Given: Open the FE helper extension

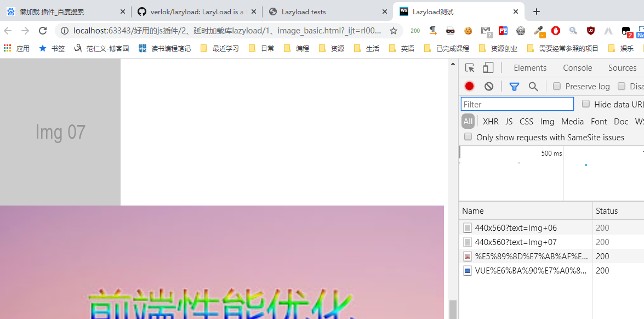Looking at the screenshot, I should tap(503, 30).
